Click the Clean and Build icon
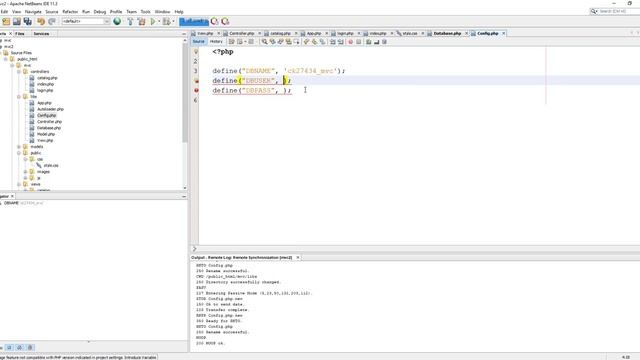This screenshot has height=360, width=640. (142, 21)
